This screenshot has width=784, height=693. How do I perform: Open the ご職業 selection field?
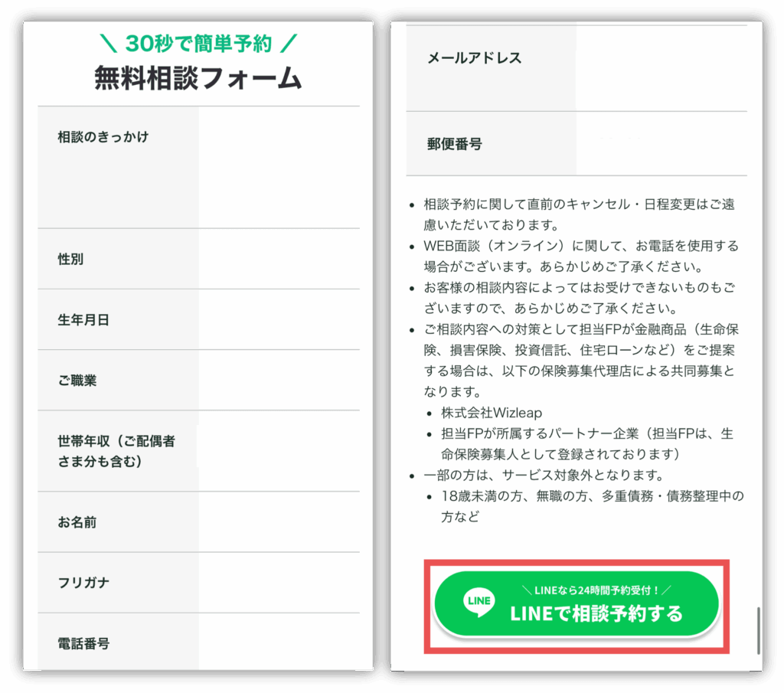coord(279,381)
